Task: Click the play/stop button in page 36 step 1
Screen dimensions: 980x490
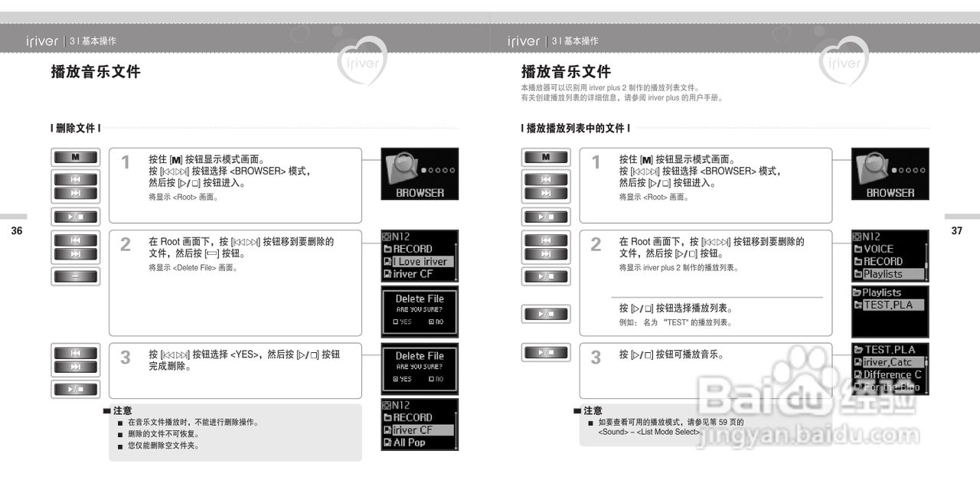Action: (75, 217)
